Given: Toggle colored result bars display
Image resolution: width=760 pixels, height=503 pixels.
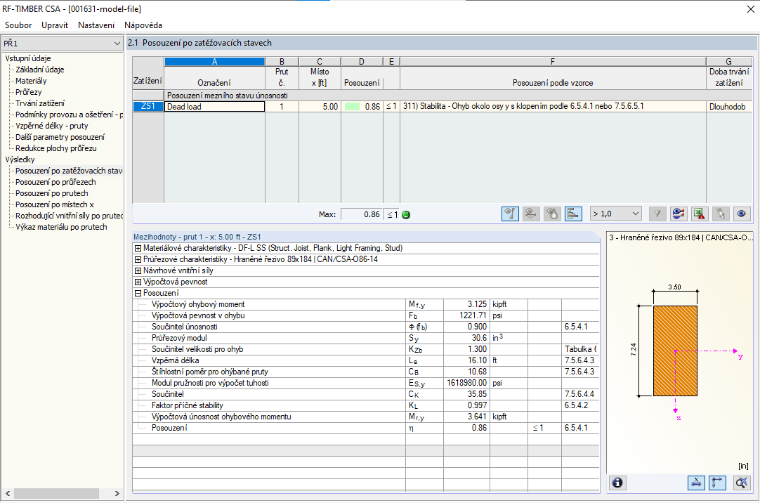Looking at the screenshot, I should coord(573,214).
